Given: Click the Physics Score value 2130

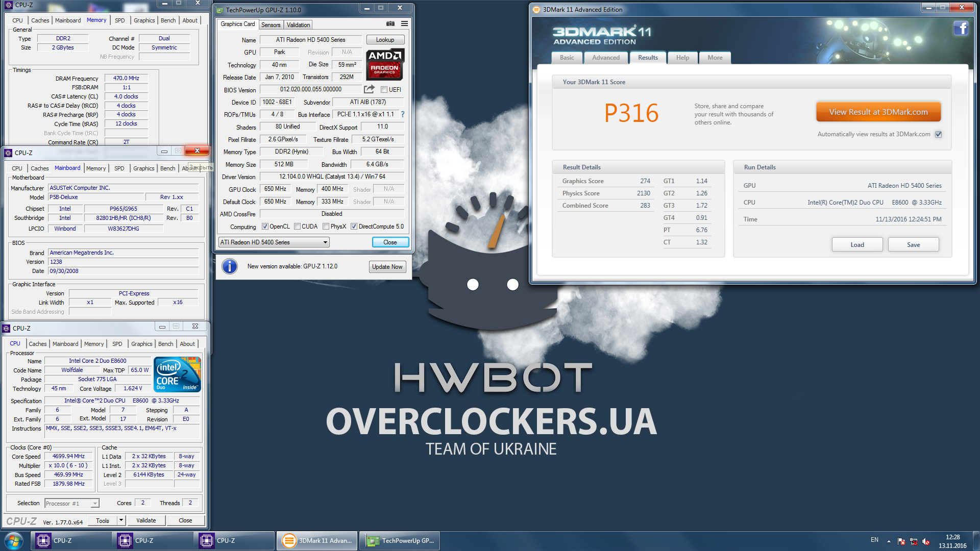Looking at the screenshot, I should pyautogui.click(x=644, y=193).
